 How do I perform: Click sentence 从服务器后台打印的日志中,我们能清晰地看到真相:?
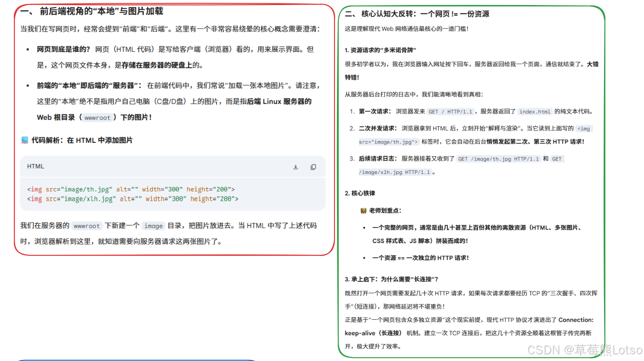pos(414,94)
